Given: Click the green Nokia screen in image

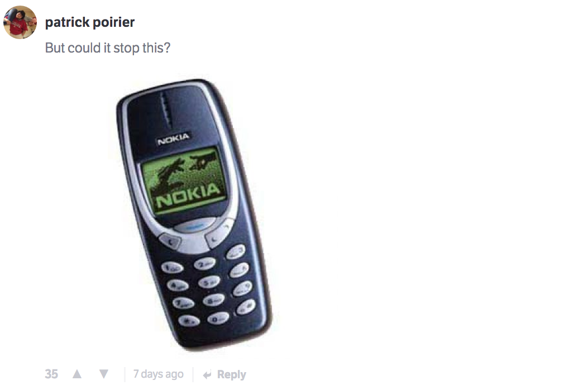Looking at the screenshot, I should (184, 180).
